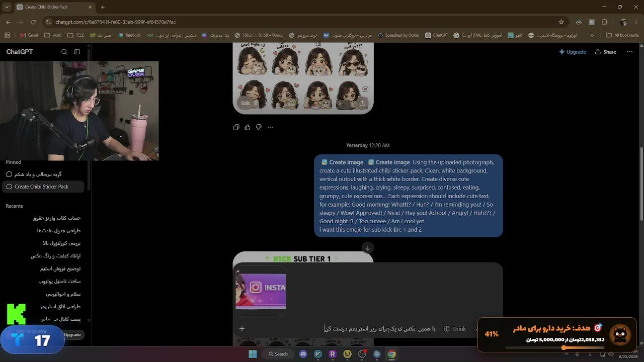Open the ChatGPT bookmark
This screenshot has height=362, width=644.
click(436, 35)
